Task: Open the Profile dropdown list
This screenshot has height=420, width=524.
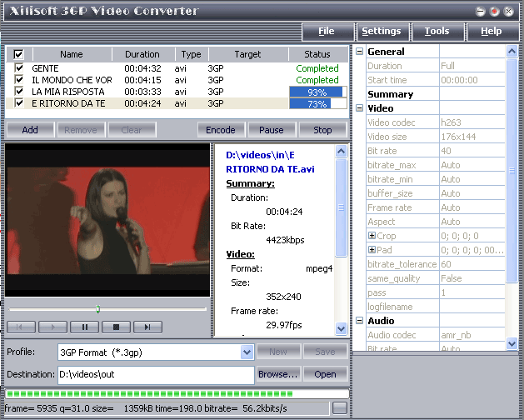Action: click(247, 352)
